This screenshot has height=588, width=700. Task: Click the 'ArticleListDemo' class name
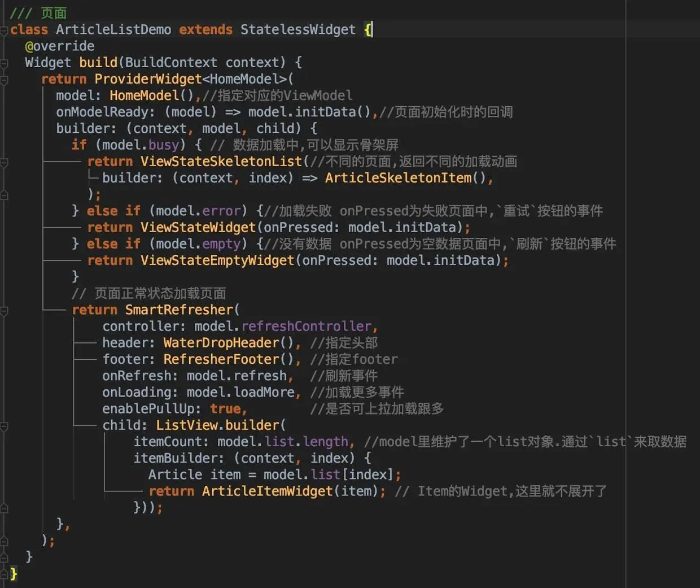[113, 29]
